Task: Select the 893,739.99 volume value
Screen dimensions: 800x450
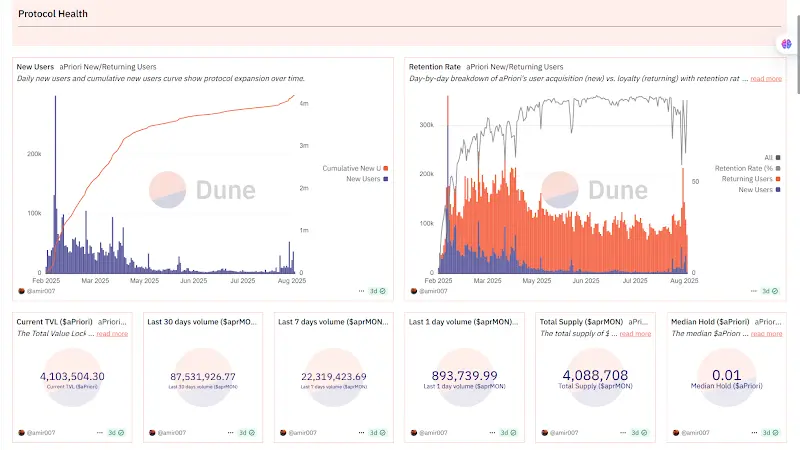Action: pyautogui.click(x=464, y=376)
